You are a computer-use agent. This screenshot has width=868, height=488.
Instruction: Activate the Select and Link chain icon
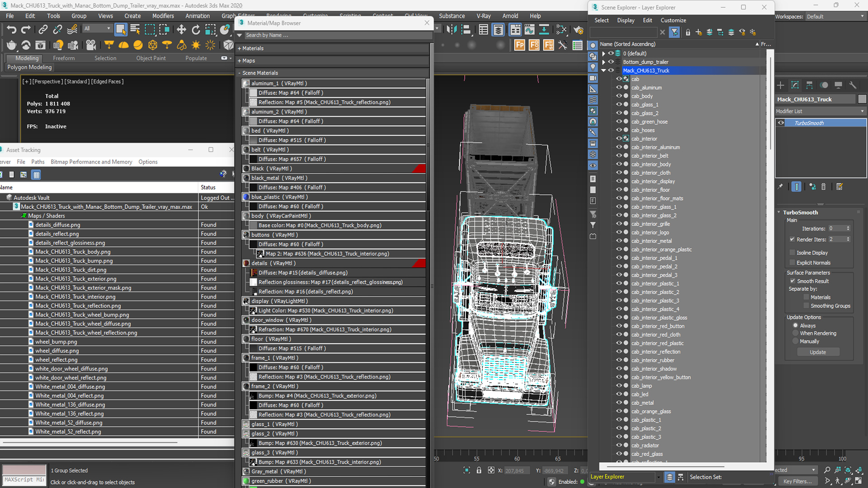coord(43,30)
